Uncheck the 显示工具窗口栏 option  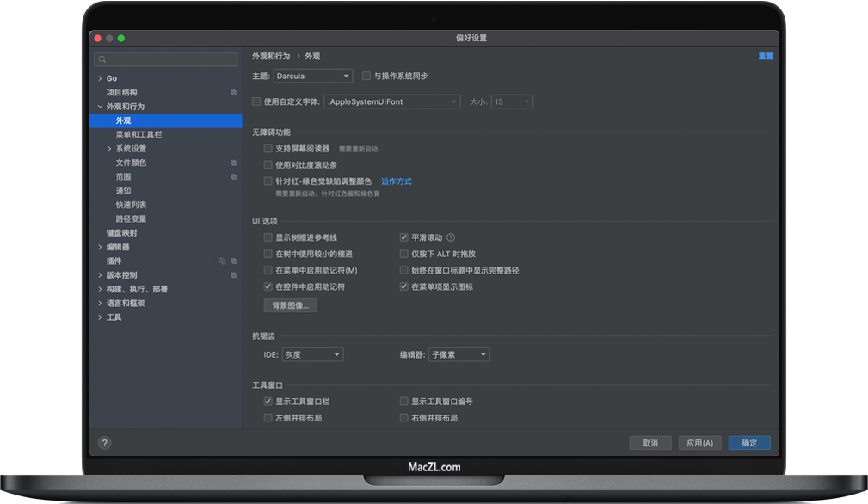268,400
